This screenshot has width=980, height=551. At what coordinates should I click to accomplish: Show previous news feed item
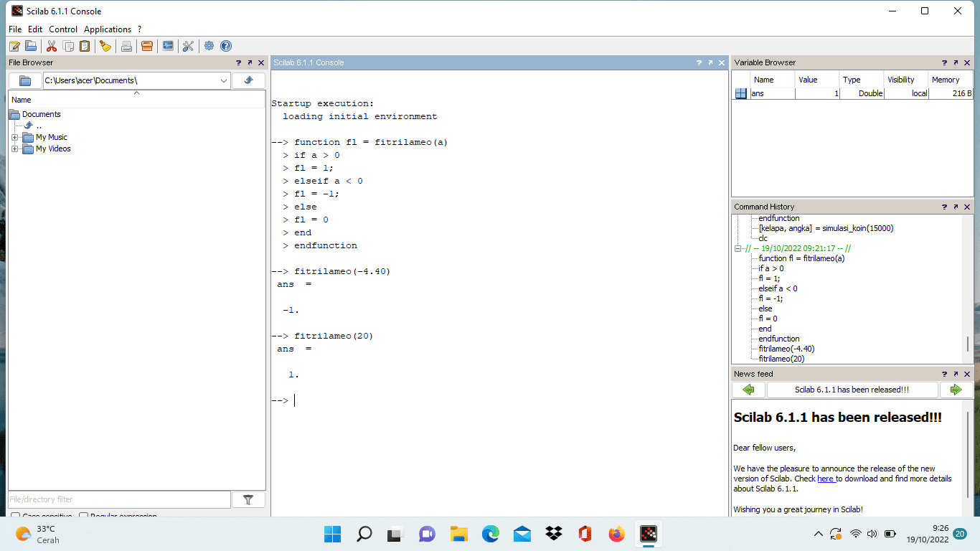click(x=748, y=390)
